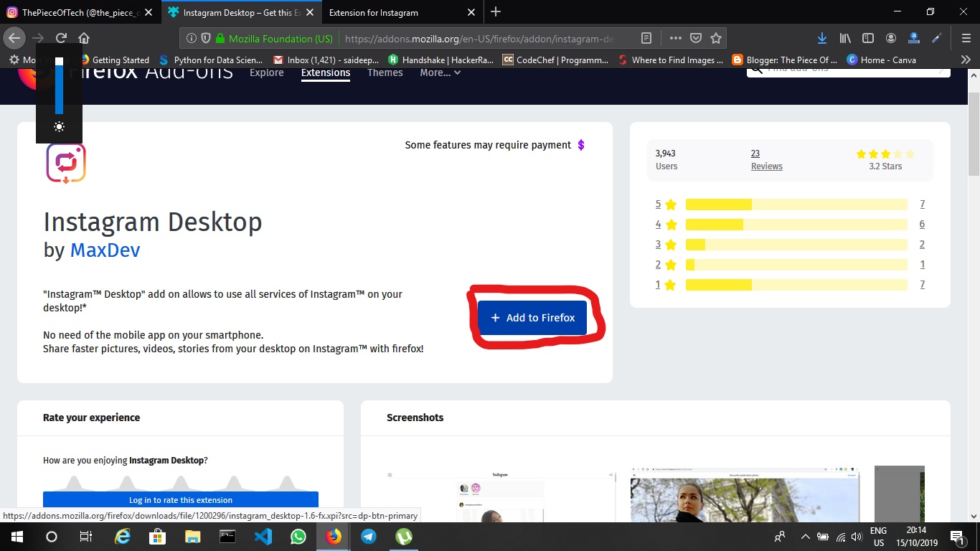The width and height of the screenshot is (980, 551).
Task: Click the Add to Firefox button
Action: pyautogui.click(x=532, y=318)
